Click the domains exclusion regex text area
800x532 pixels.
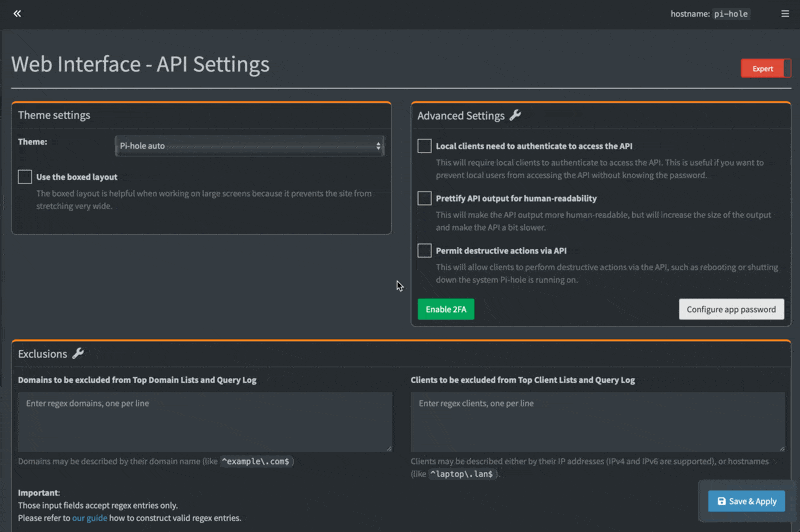click(205, 422)
